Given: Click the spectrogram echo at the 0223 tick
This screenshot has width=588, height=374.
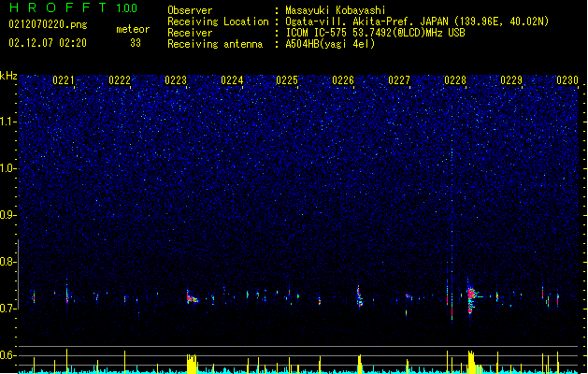Looking at the screenshot, I should [x=192, y=297].
